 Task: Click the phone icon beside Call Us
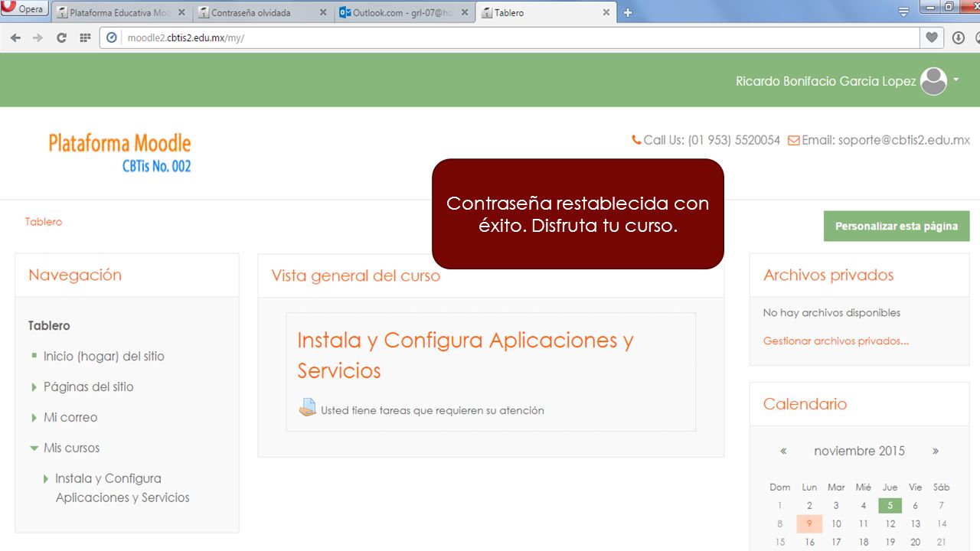pyautogui.click(x=636, y=140)
